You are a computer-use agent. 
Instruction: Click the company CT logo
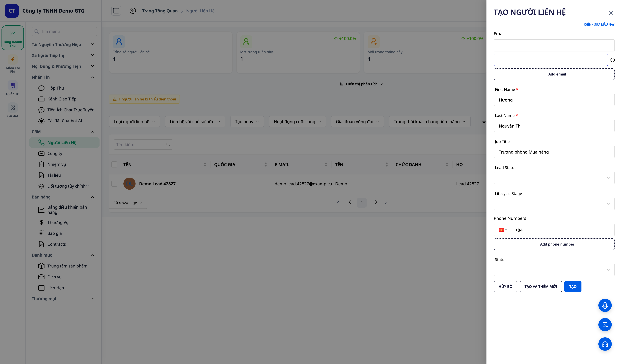(12, 11)
